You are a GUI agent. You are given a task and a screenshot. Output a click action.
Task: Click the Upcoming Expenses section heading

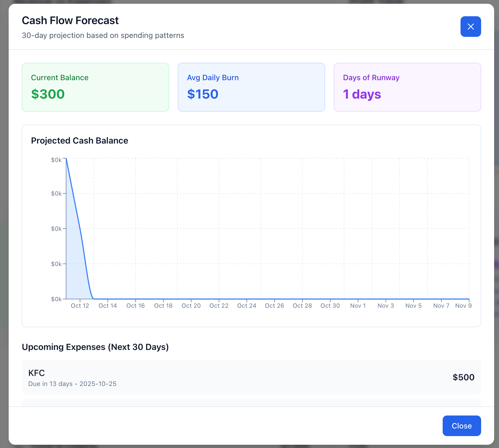(x=95, y=347)
